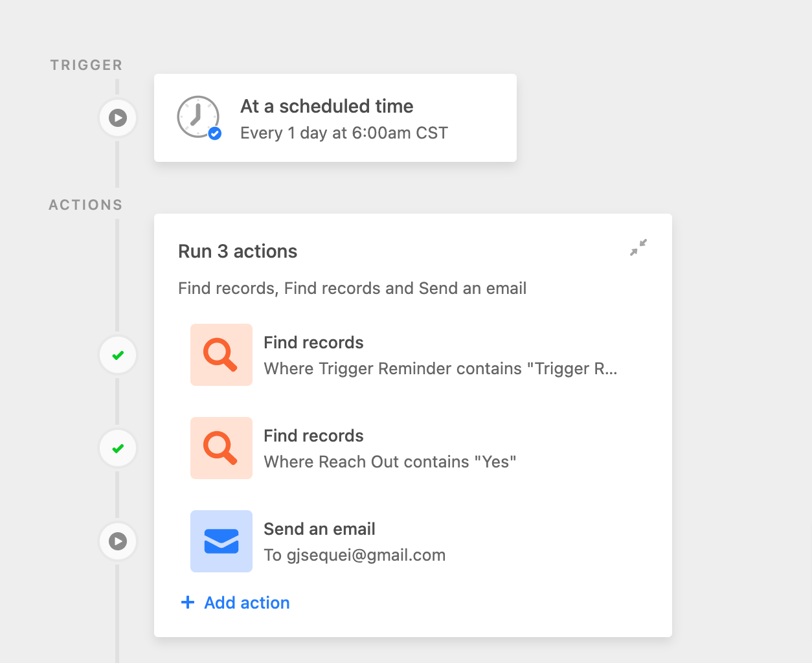Collapse the Run 3 actions group
The width and height of the screenshot is (812, 663).
click(638, 247)
